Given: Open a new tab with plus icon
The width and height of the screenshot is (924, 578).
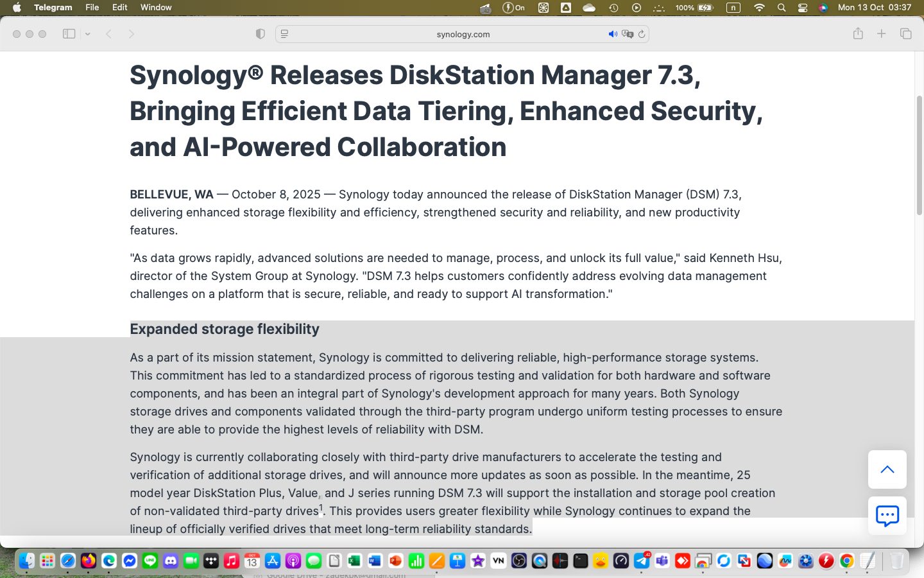Looking at the screenshot, I should [x=882, y=34].
